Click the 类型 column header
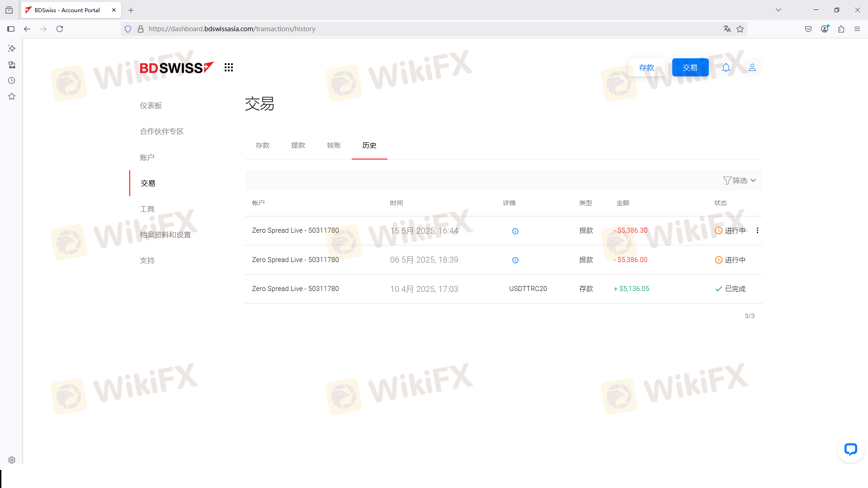Image resolution: width=868 pixels, height=488 pixels. 586,203
